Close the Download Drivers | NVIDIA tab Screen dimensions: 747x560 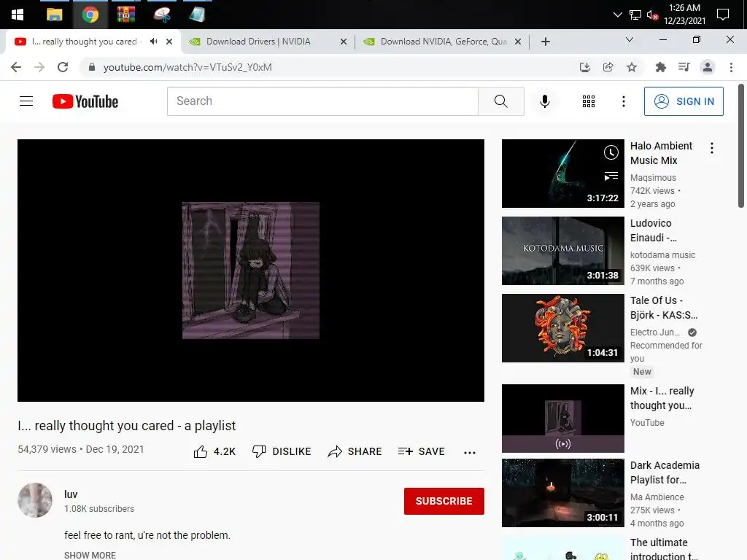pos(344,42)
